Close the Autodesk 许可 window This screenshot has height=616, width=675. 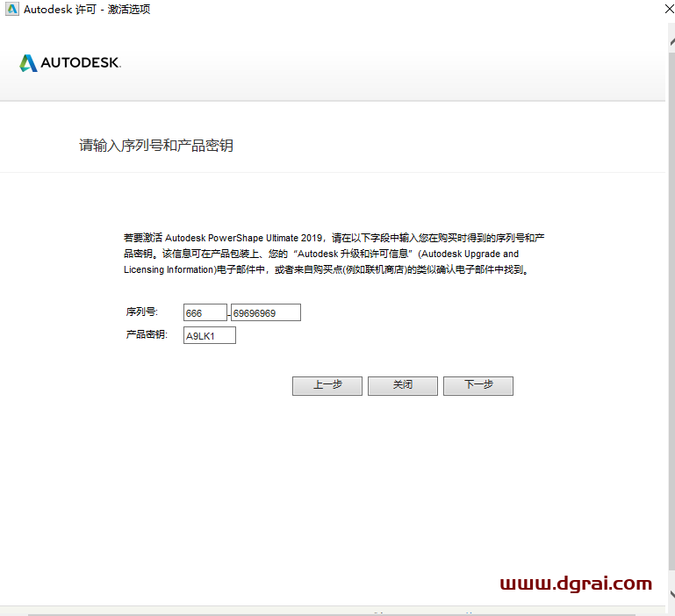click(670, 9)
